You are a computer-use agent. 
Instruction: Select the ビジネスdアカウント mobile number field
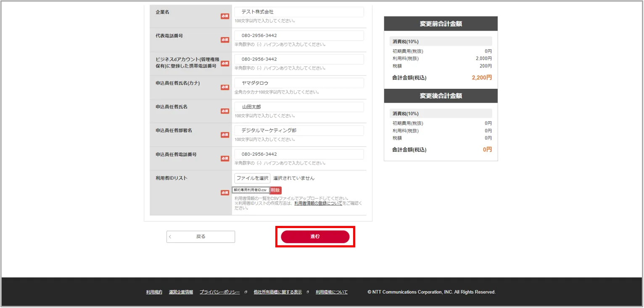298,59
